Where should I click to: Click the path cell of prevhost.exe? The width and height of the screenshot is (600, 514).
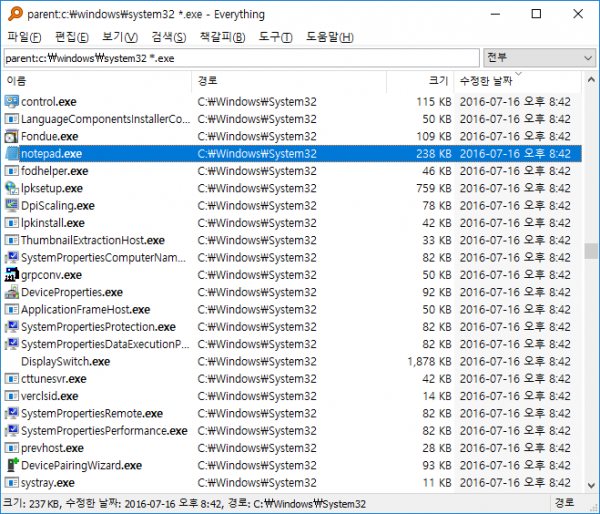click(257, 448)
